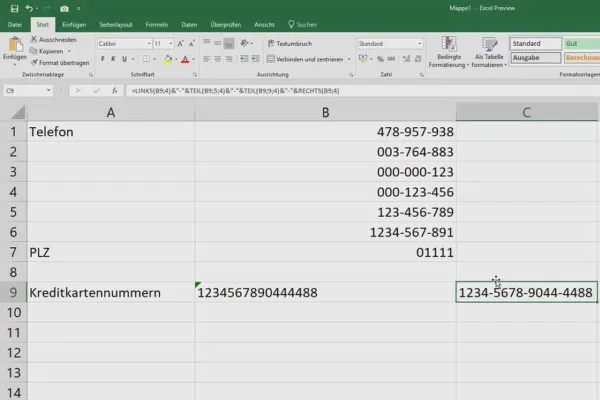
Task: Click the Undo arrow in the quick access toolbar
Action: click(x=29, y=8)
